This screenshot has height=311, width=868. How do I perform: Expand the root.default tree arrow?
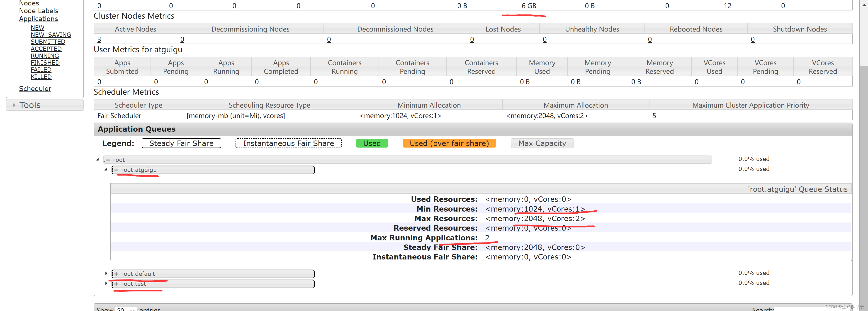click(x=106, y=274)
